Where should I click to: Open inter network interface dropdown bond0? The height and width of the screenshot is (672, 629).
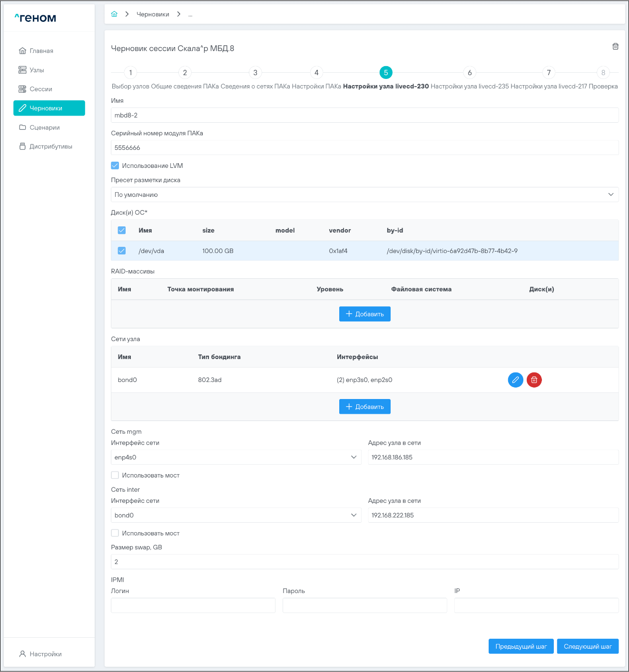click(236, 515)
